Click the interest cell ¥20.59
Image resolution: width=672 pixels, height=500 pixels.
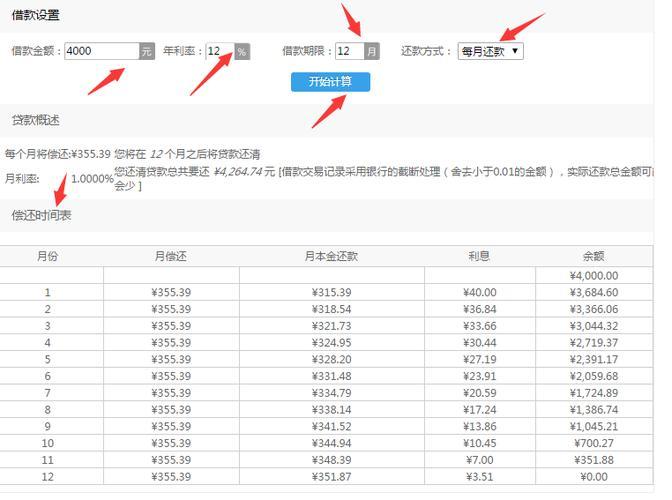click(480, 393)
